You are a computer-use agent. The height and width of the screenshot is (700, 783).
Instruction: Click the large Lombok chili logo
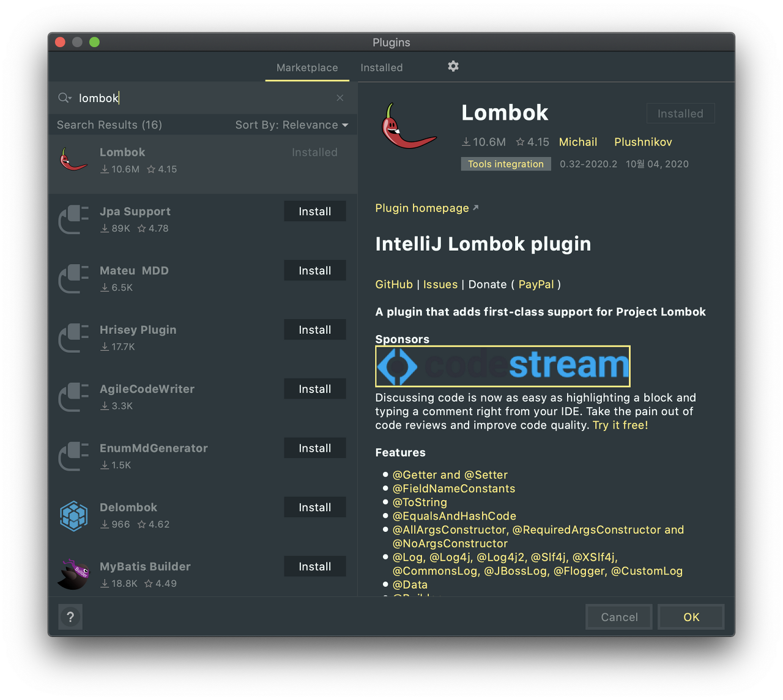pyautogui.click(x=409, y=126)
